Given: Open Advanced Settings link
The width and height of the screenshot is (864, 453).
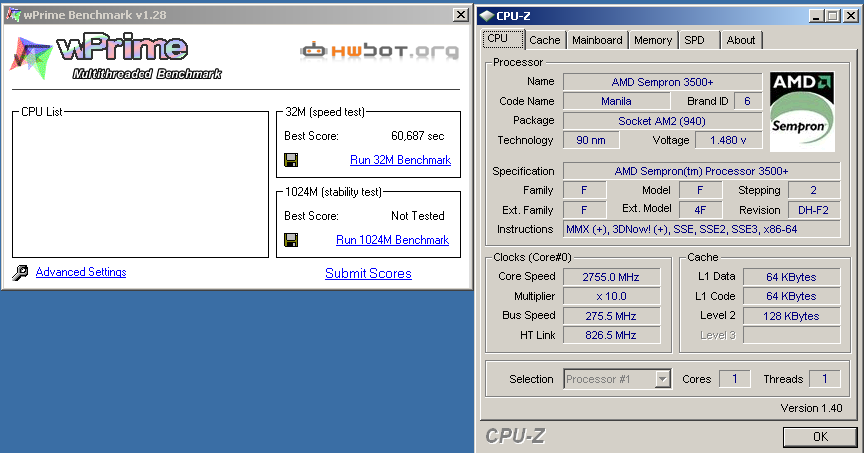Looking at the screenshot, I should (81, 272).
